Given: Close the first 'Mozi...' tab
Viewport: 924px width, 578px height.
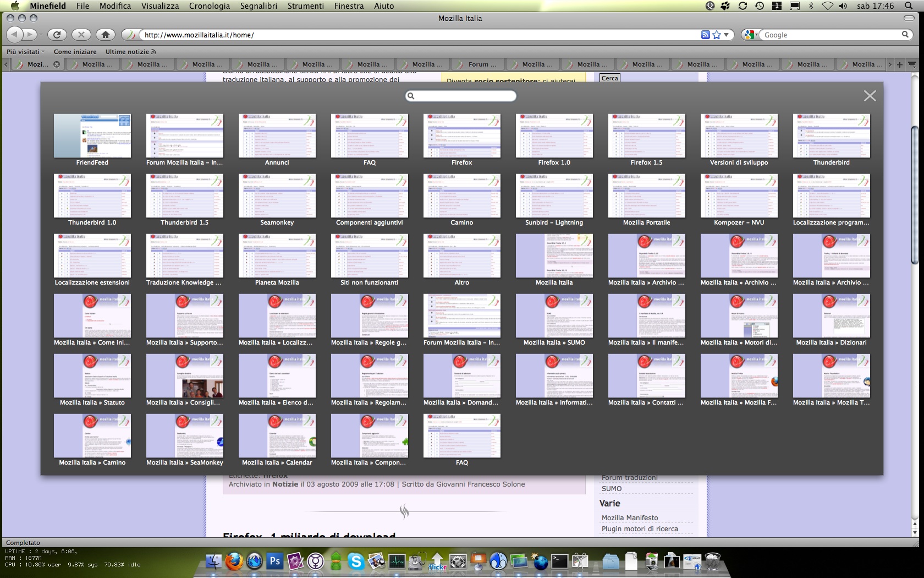Looking at the screenshot, I should 57,64.
